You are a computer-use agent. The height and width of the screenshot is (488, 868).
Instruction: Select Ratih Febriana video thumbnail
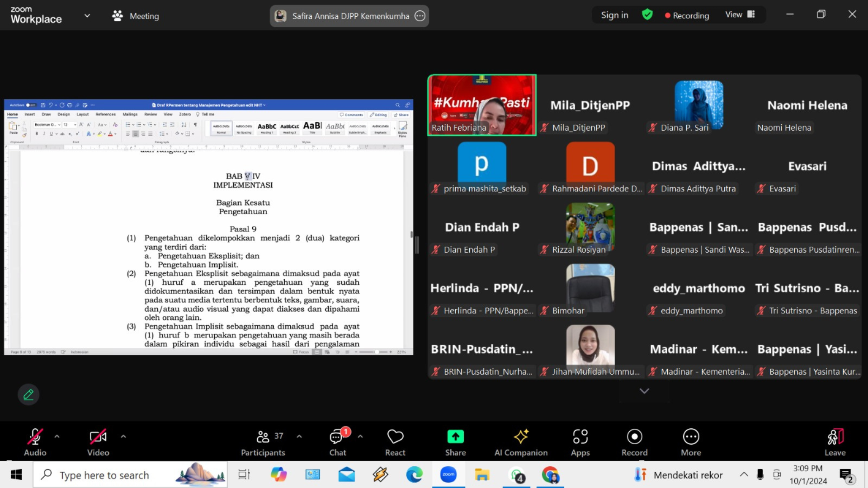point(482,105)
